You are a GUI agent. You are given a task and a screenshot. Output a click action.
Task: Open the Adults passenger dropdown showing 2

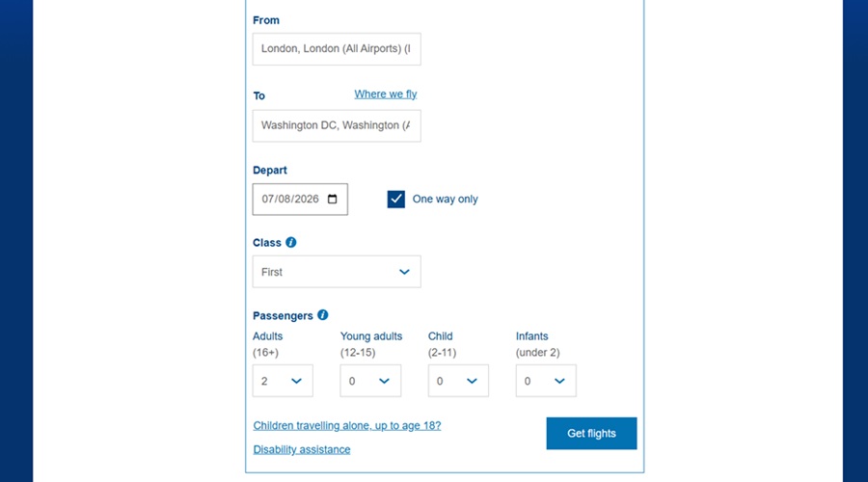click(x=283, y=381)
